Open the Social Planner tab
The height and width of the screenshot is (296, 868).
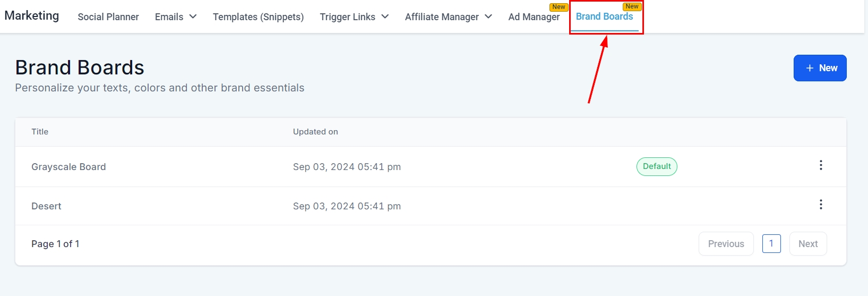[x=108, y=17]
